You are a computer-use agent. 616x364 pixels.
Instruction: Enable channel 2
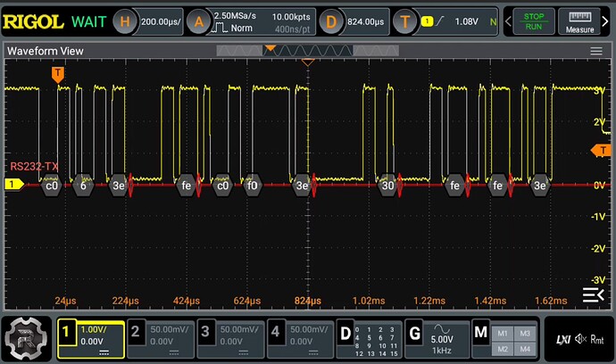161,339
